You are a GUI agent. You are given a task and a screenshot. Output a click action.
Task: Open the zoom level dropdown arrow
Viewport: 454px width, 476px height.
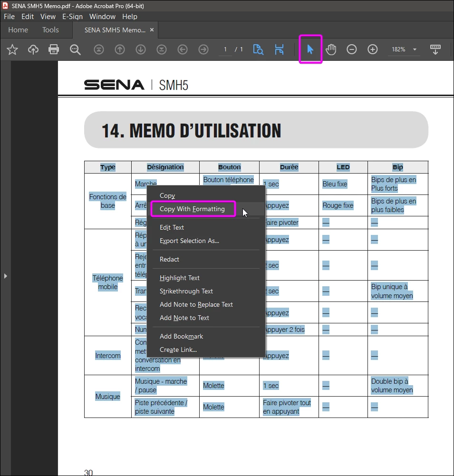pyautogui.click(x=415, y=49)
